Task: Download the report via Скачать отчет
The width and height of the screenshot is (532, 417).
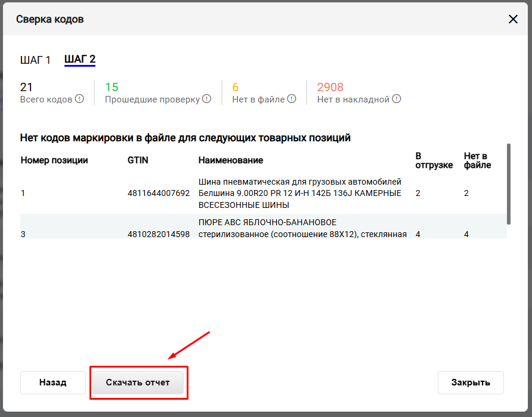Action: tap(138, 382)
